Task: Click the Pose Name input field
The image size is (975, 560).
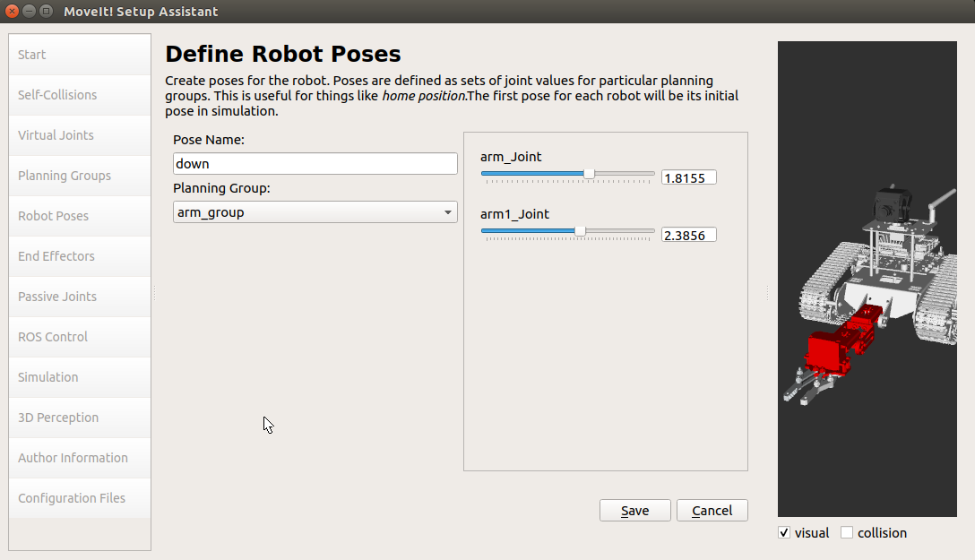Action: [315, 163]
